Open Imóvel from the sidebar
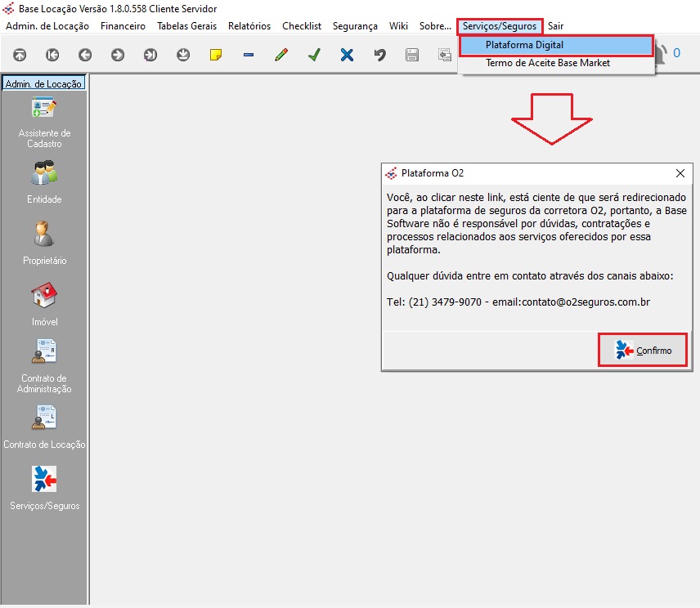700x608 pixels. pos(44,303)
